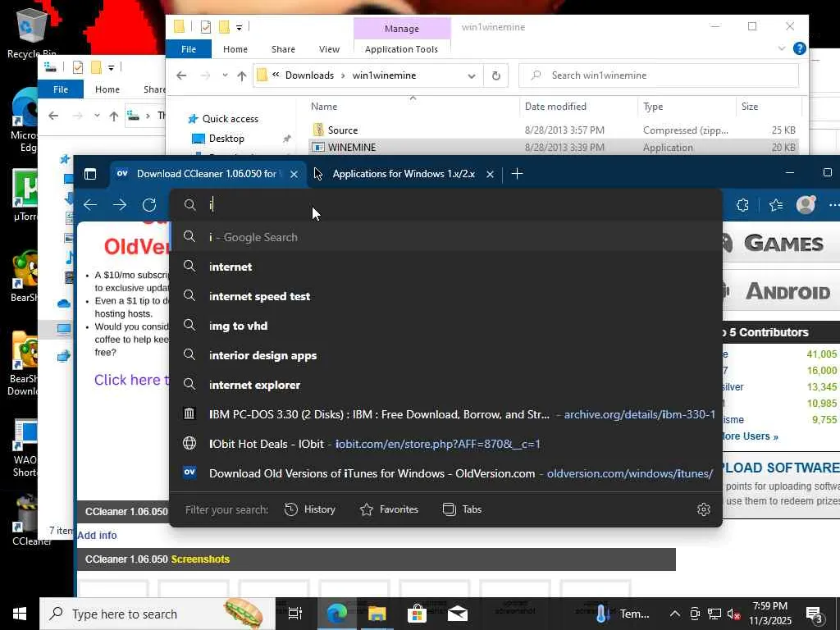Viewport: 840px width, 630px height.
Task: Open Mail app from taskbar
Action: coord(458,614)
